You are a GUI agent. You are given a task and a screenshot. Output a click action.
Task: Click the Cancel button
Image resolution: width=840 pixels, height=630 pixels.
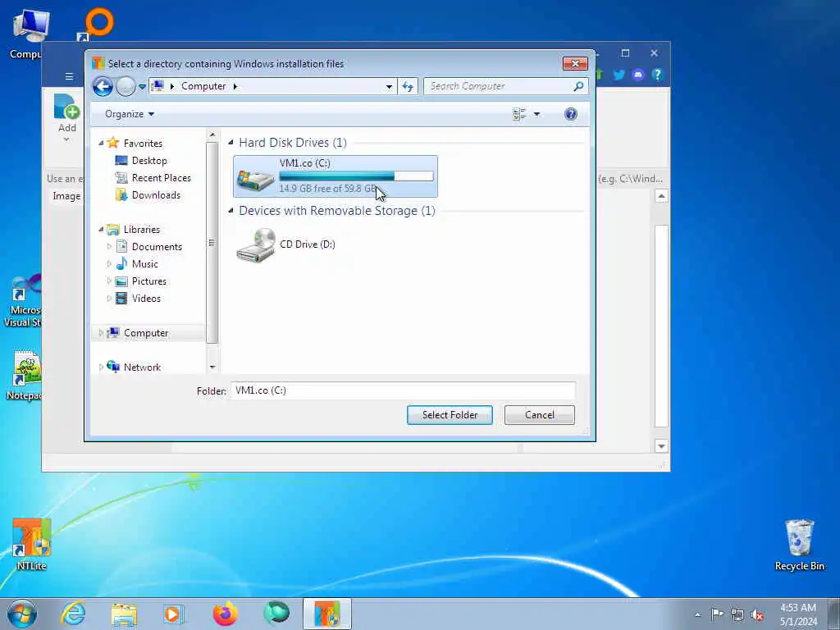540,415
